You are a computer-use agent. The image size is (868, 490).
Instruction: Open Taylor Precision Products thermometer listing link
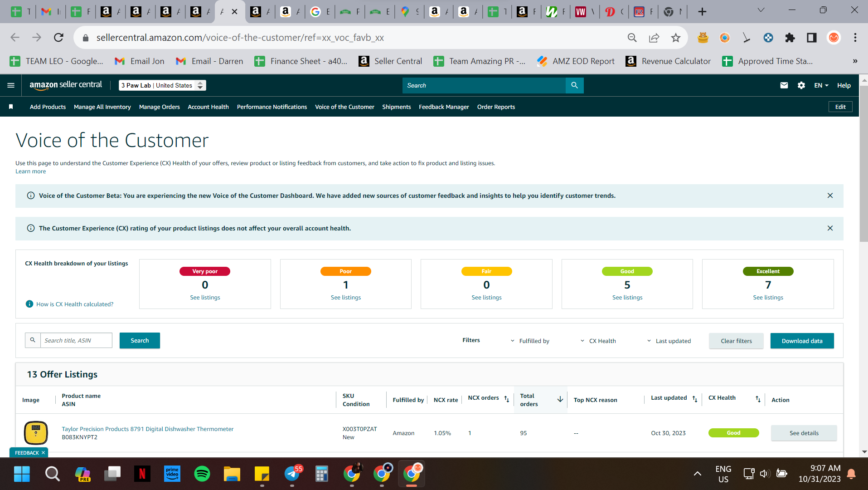point(148,429)
